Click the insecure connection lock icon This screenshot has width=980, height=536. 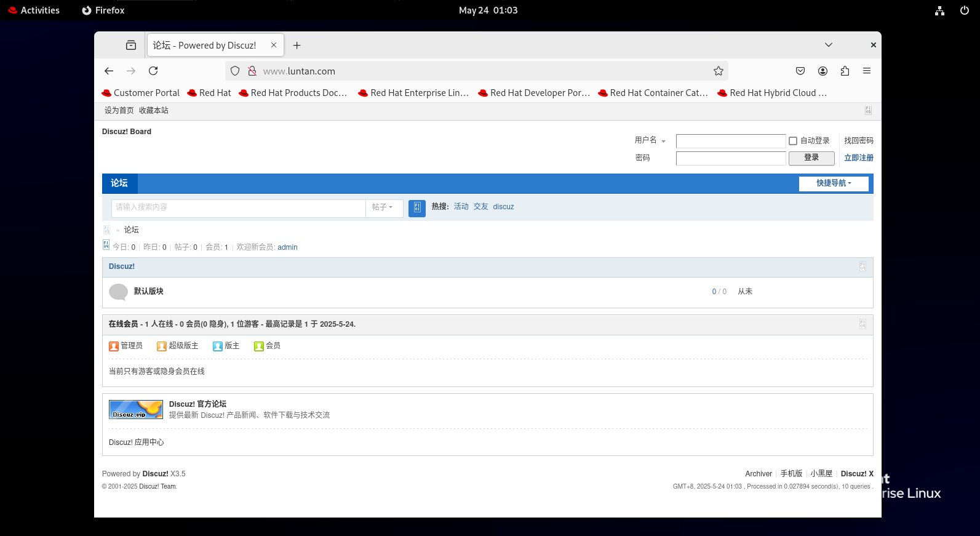(x=252, y=71)
